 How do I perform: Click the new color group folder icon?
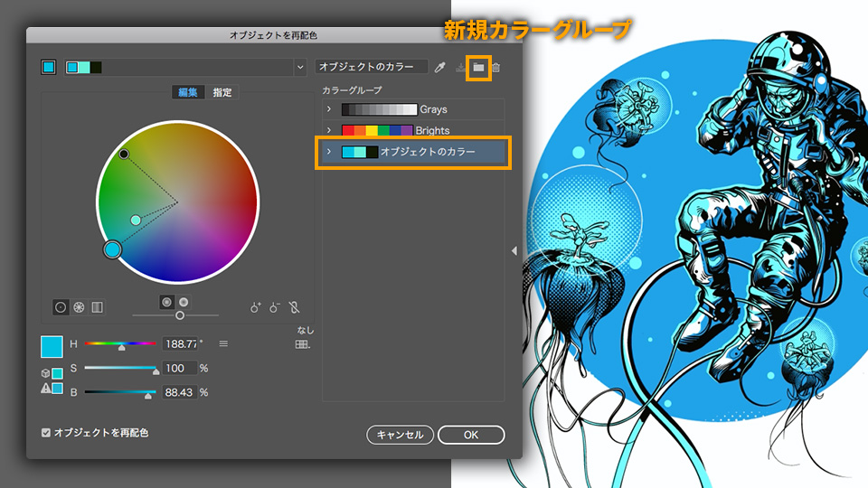click(x=478, y=68)
